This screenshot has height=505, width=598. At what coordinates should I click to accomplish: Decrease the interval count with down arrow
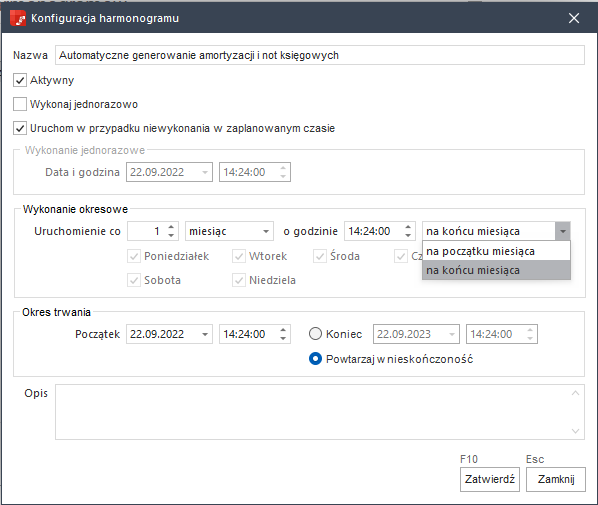click(x=171, y=235)
